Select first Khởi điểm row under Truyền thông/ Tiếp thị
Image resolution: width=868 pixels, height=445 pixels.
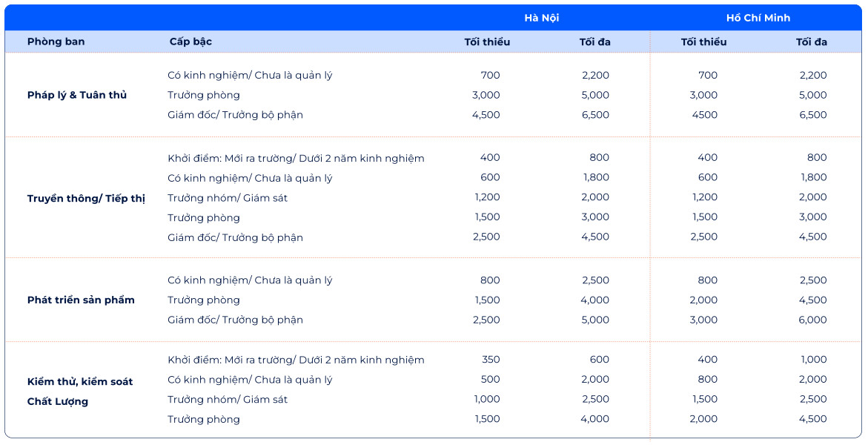pos(296,158)
